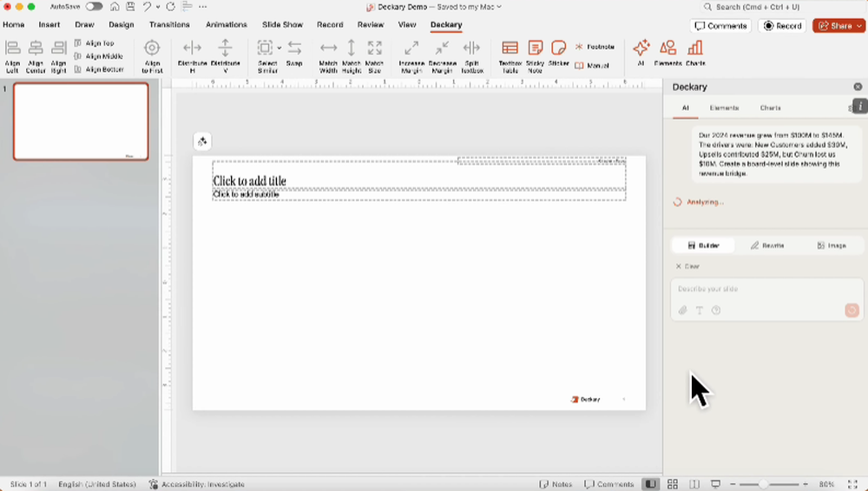868x491 pixels.
Task: Select the Rewrite mode
Action: click(x=767, y=245)
